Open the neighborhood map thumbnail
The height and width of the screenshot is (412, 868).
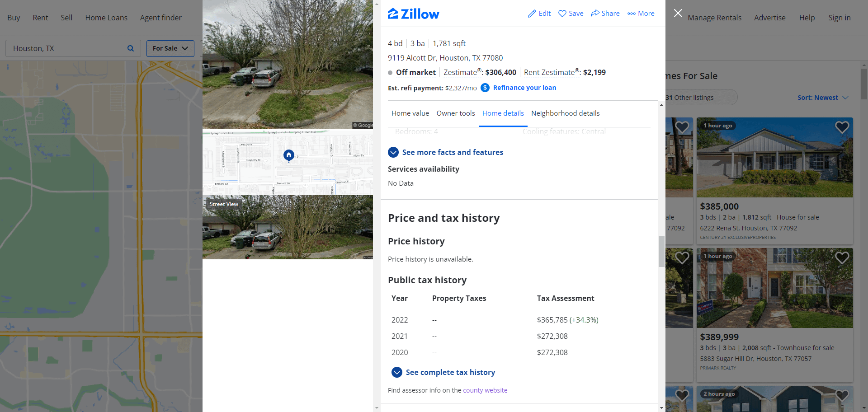point(288,162)
